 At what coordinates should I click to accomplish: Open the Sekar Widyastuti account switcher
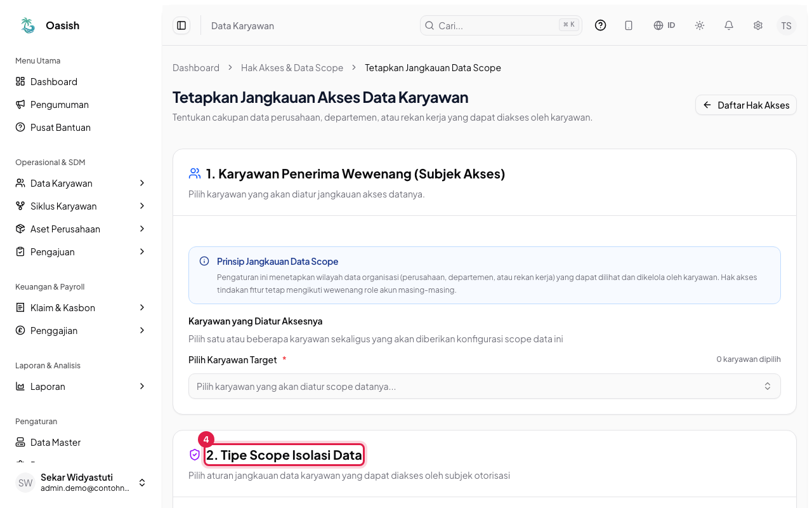click(81, 483)
